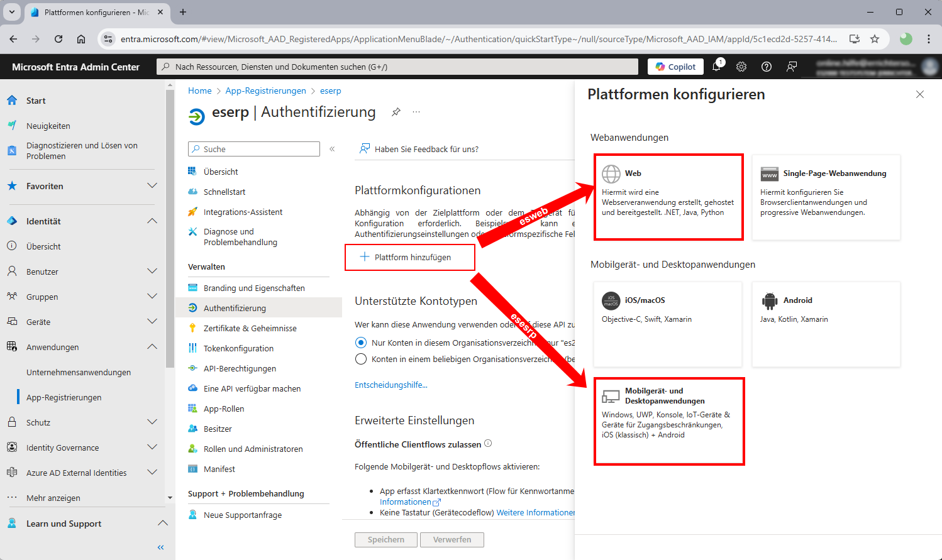Image resolution: width=942 pixels, height=560 pixels.
Task: Open more options ellipsis beside pin
Action: pyautogui.click(x=416, y=112)
